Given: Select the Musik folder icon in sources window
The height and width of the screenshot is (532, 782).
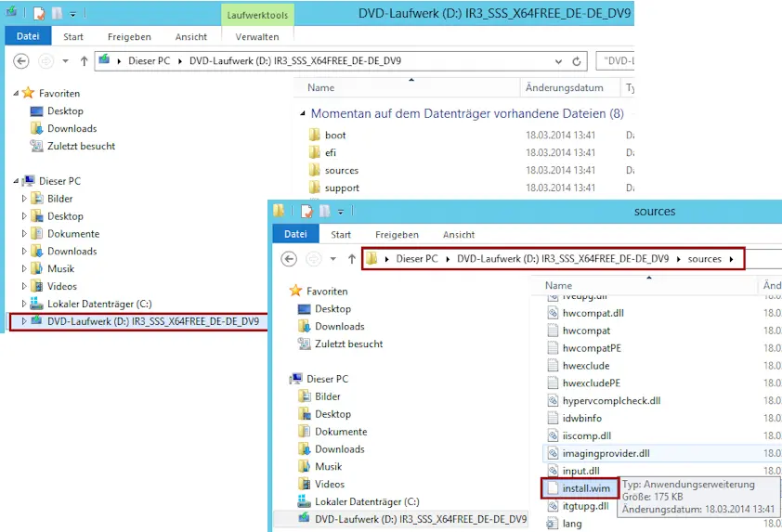Looking at the screenshot, I should pos(303,467).
